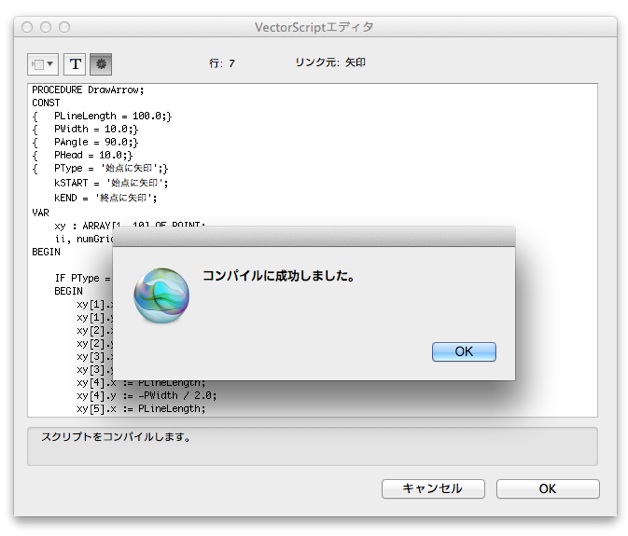
Task: Click the 'xy[5].x := PLineLength;' line
Action: pyautogui.click(x=141, y=409)
